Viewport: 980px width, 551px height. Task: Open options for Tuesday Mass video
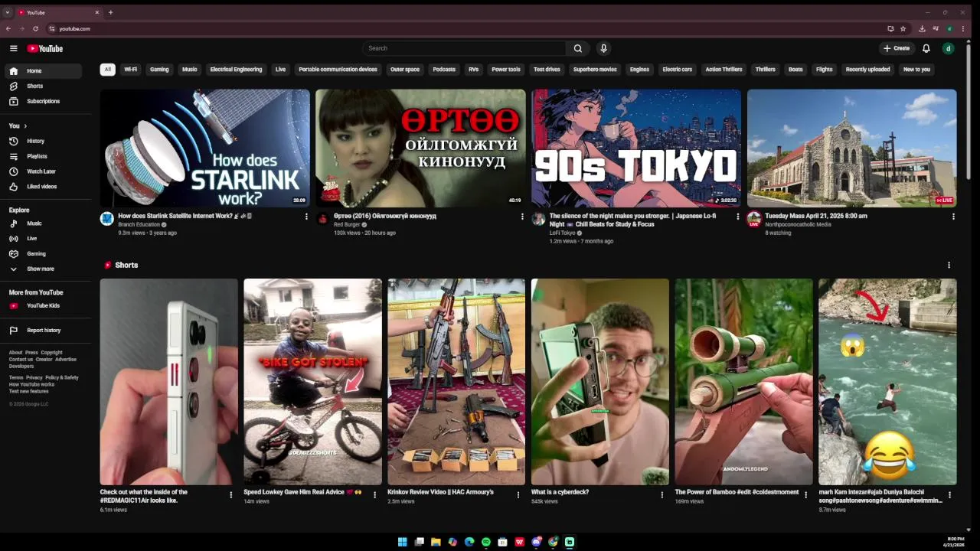[x=953, y=217]
